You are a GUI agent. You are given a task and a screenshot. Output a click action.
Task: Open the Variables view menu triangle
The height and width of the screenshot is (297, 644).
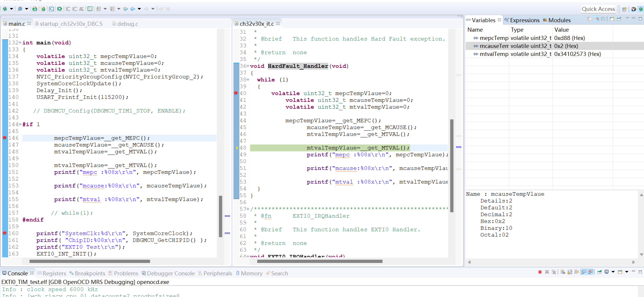coord(627,18)
